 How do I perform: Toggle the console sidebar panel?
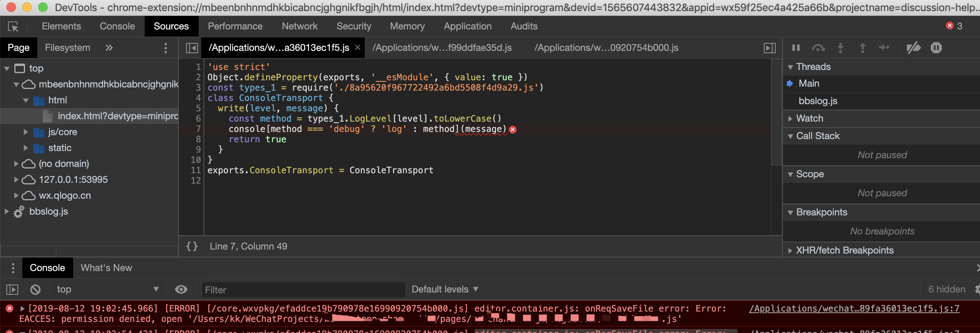(x=12, y=290)
